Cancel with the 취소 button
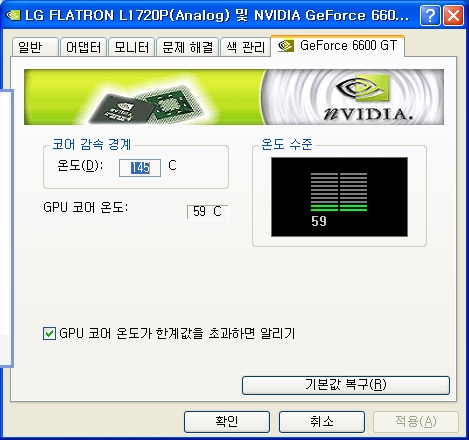Viewport: 469px width, 440px height. click(322, 422)
